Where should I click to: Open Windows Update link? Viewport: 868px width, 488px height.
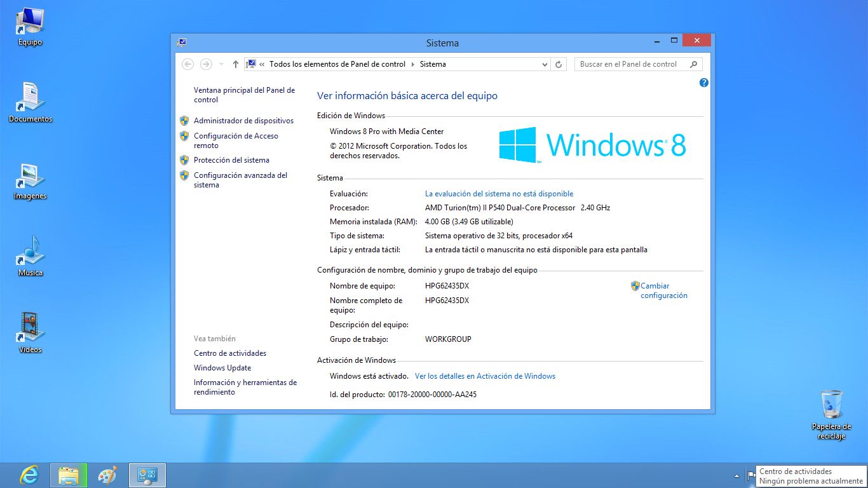tap(222, 368)
